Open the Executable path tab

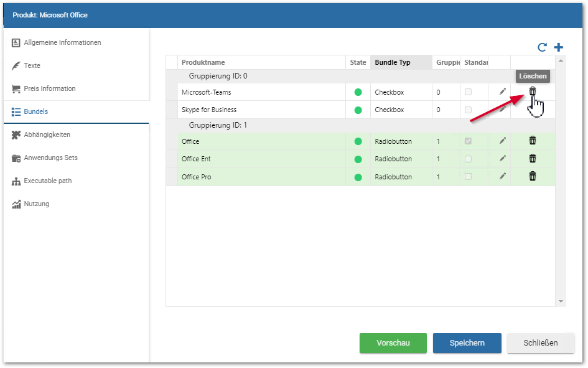point(76,181)
